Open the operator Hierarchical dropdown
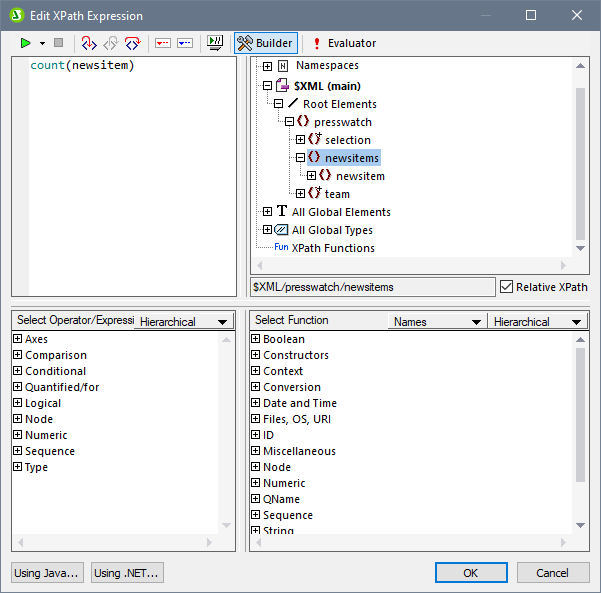This screenshot has width=601, height=593. coord(182,322)
